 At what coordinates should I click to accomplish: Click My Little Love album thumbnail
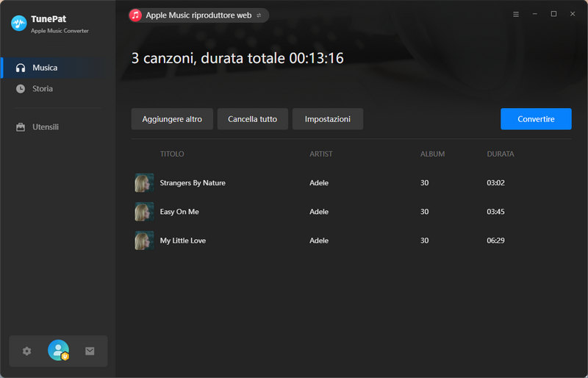click(x=144, y=240)
